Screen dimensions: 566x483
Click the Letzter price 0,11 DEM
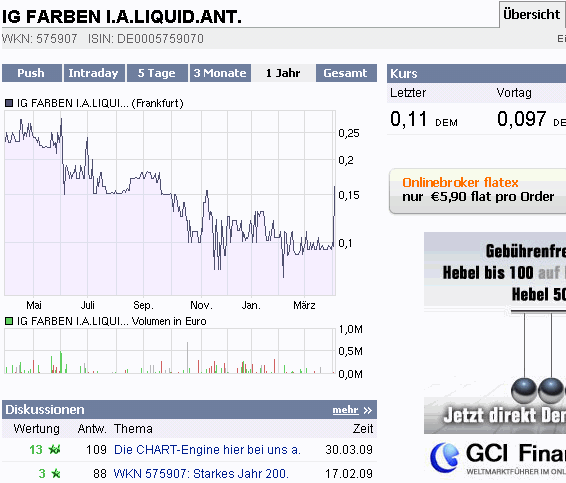[424, 119]
